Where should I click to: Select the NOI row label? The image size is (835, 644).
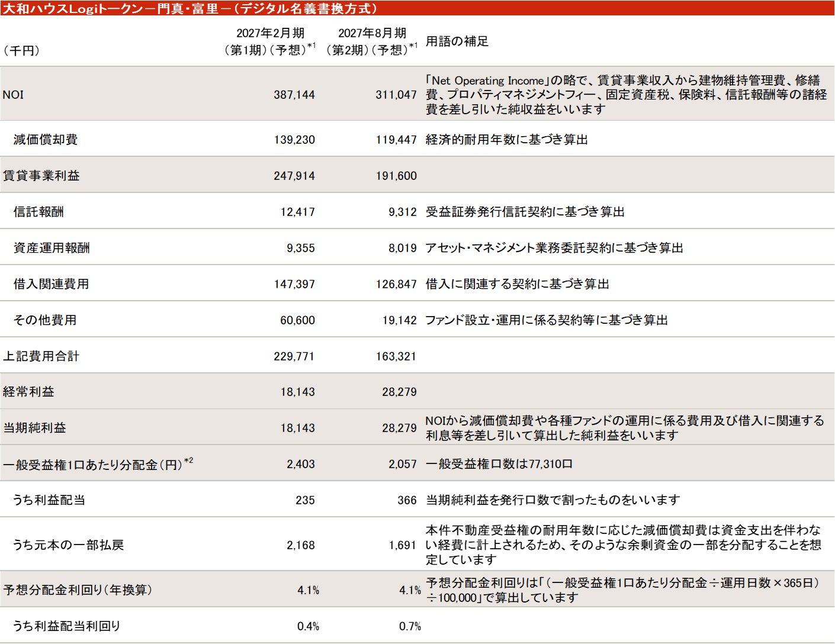click(x=13, y=95)
